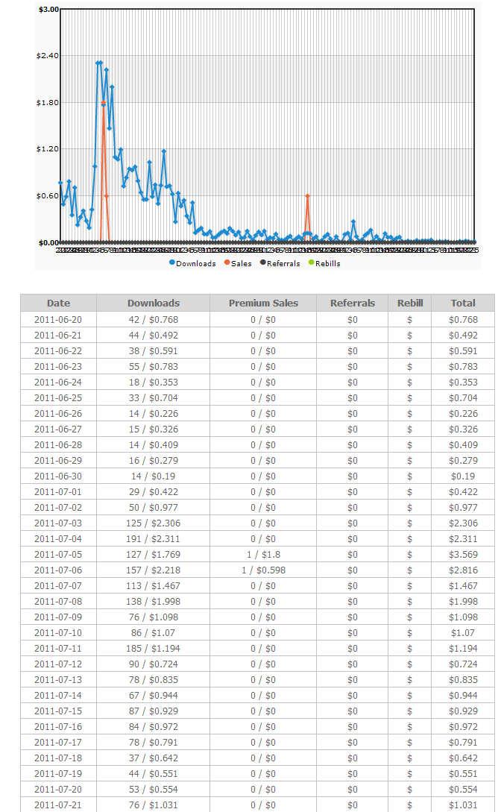Click the date cell 2011-07-21
This screenshot has width=504, height=812.
point(58,805)
